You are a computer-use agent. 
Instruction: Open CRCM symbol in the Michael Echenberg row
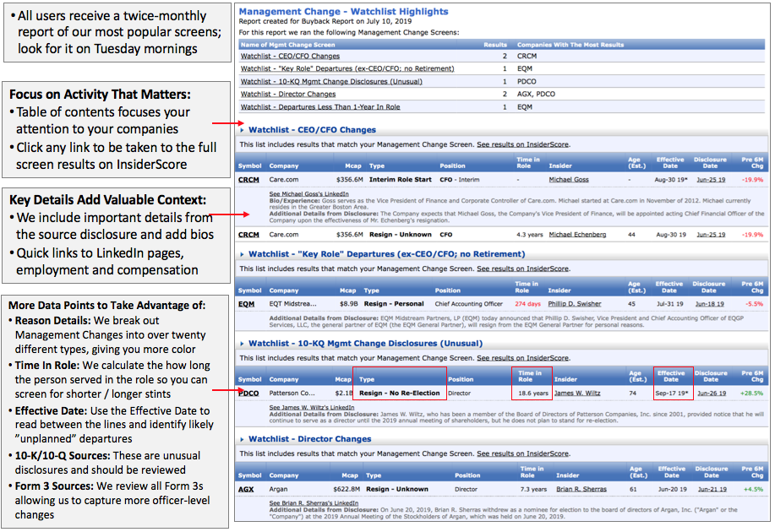click(248, 235)
